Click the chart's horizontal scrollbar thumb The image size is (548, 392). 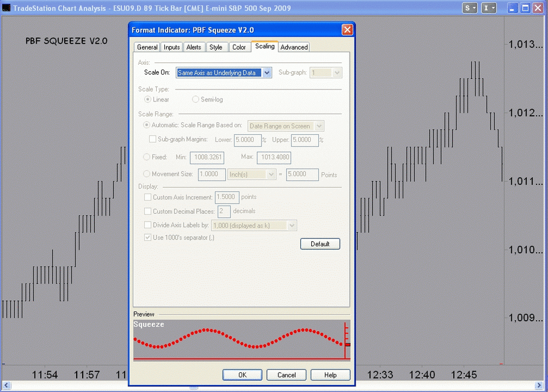click(193, 388)
